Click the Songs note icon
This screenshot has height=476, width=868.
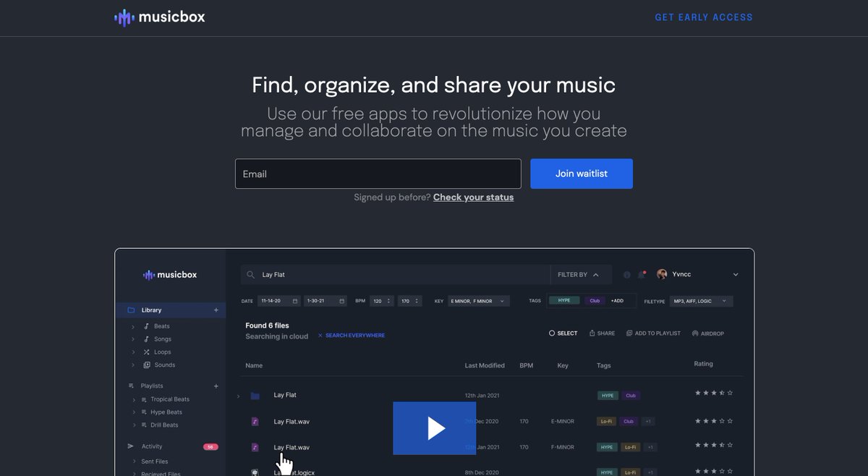tap(147, 339)
